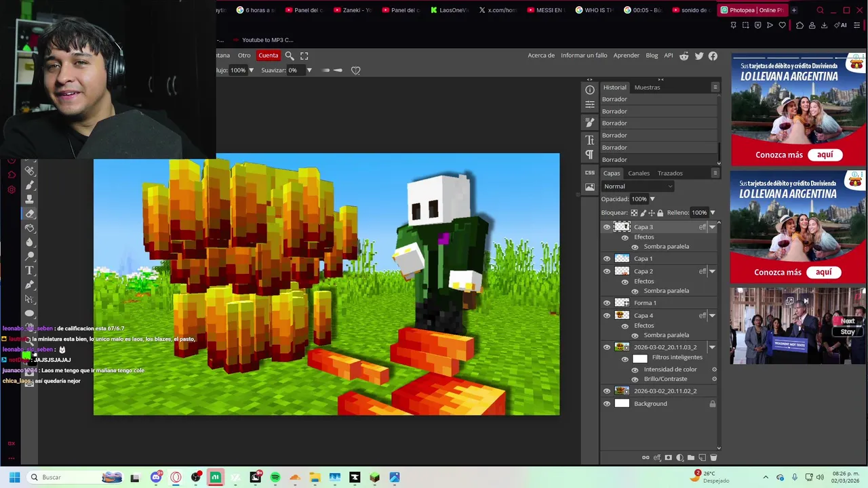Viewport: 868px width, 488px height.
Task: Open the CSS panel icon
Action: click(590, 173)
